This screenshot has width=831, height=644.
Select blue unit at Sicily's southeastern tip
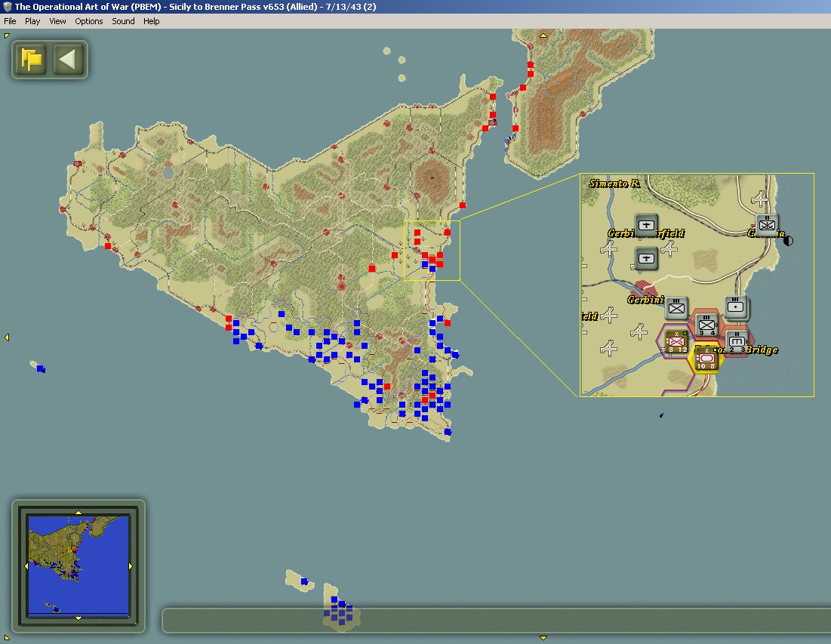tap(448, 432)
